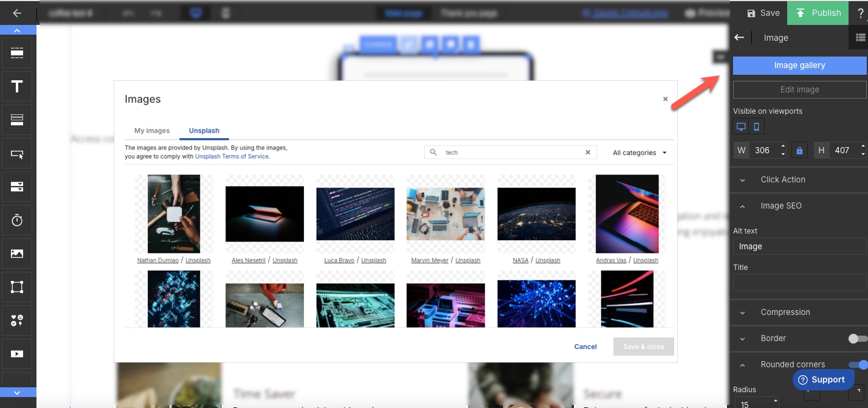Switch to the My images tab
Viewport: 868px width, 408px height.
pyautogui.click(x=151, y=130)
